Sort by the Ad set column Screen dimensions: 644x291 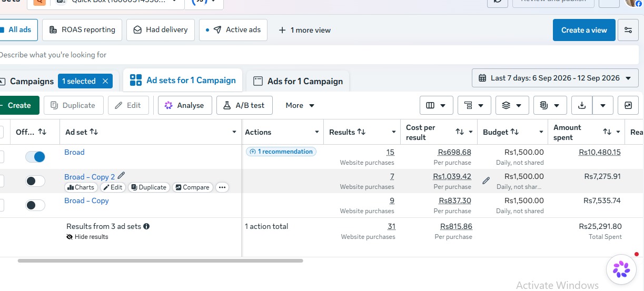tap(94, 132)
